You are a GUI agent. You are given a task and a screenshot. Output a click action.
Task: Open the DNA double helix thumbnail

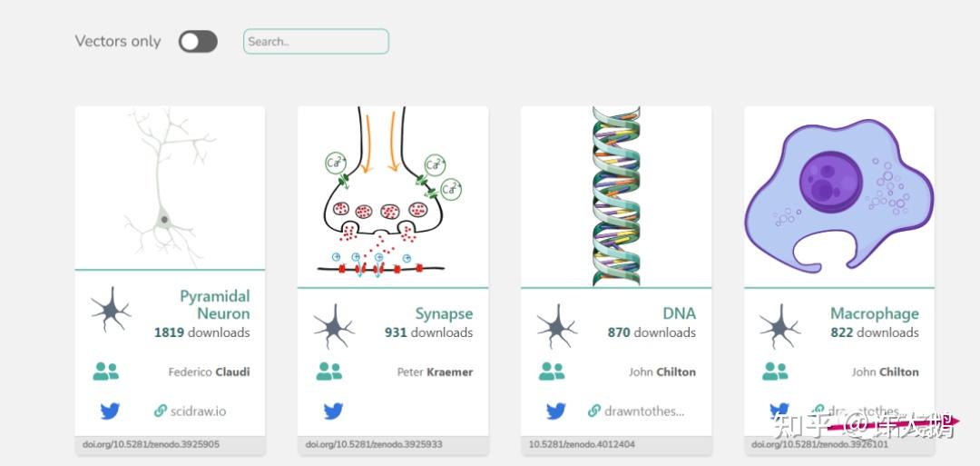(x=616, y=197)
